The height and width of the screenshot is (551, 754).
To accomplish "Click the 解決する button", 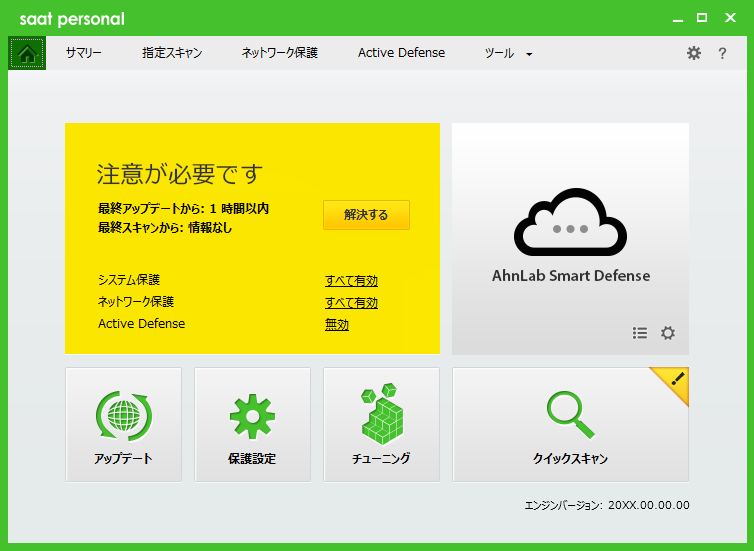I will click(x=366, y=215).
